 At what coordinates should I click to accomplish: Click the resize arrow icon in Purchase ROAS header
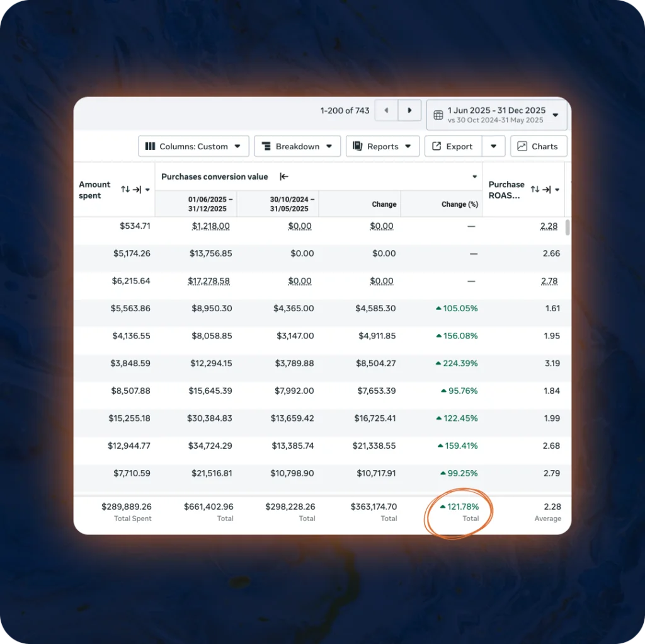click(x=546, y=190)
